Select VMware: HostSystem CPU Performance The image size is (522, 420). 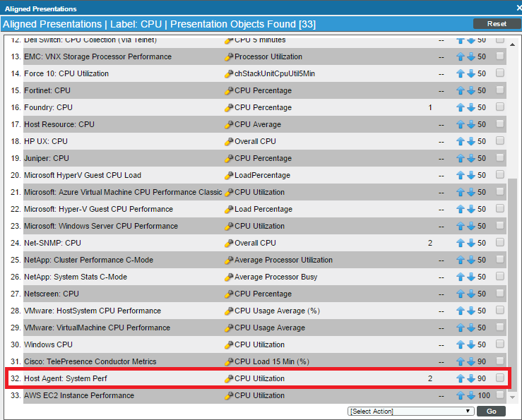(x=93, y=311)
